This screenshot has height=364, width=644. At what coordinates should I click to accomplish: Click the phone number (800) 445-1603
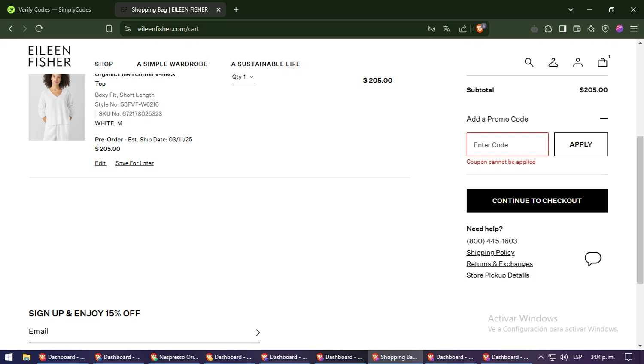click(492, 241)
